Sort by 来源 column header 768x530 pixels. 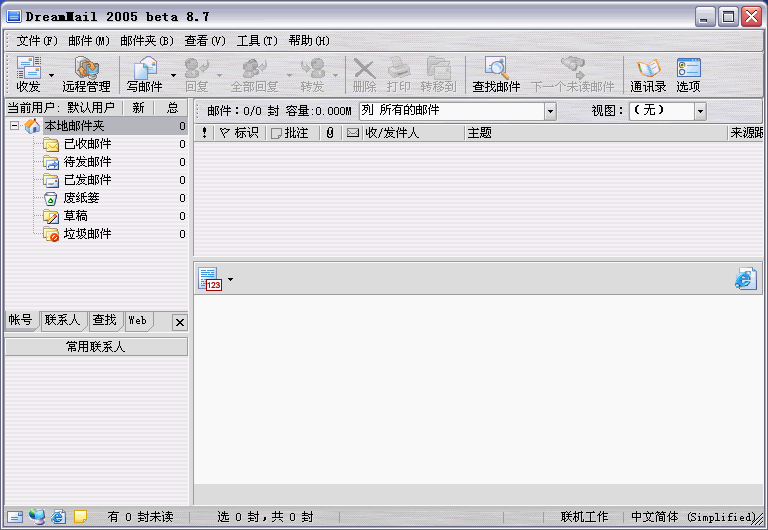tap(745, 133)
